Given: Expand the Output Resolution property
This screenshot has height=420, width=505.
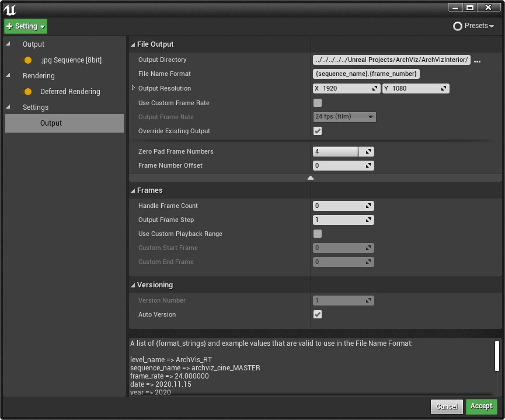Looking at the screenshot, I should tap(133, 88).
